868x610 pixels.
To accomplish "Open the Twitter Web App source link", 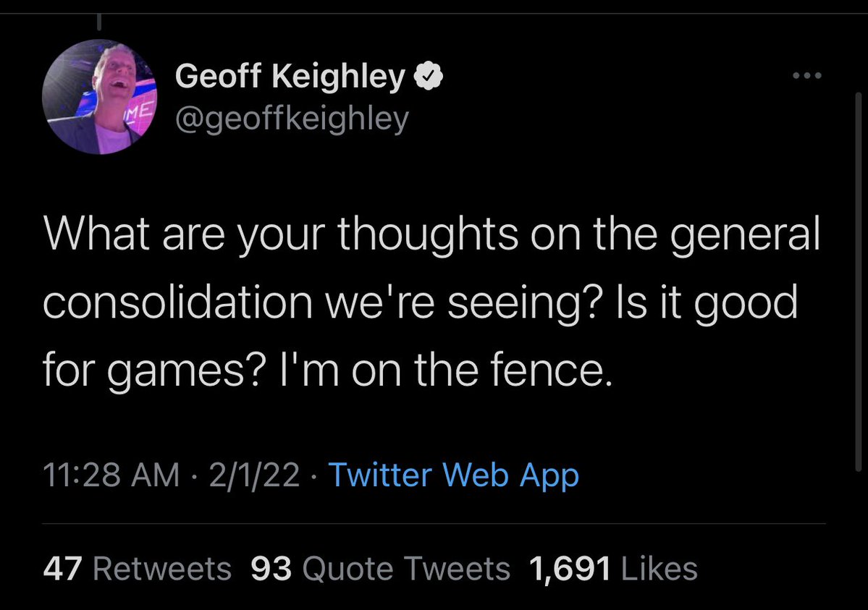I will click(453, 475).
